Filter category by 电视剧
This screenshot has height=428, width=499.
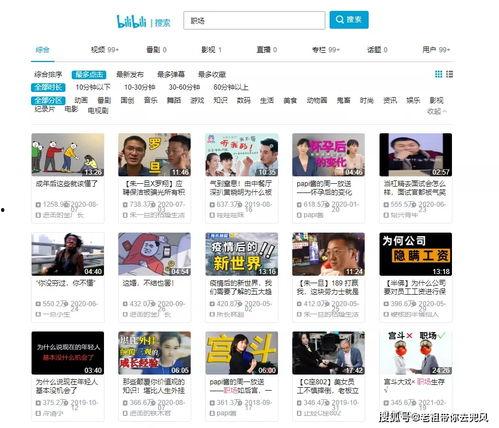point(98,110)
